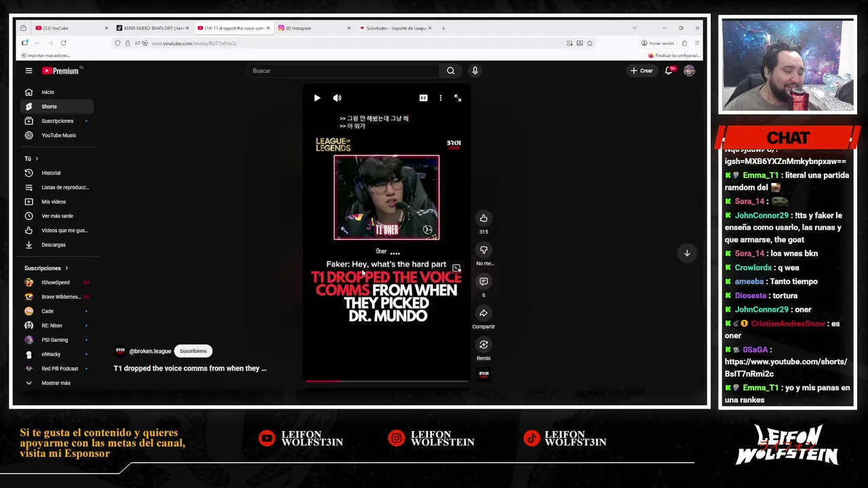
Task: Open the RE: Niten subscription
Action: [57, 325]
